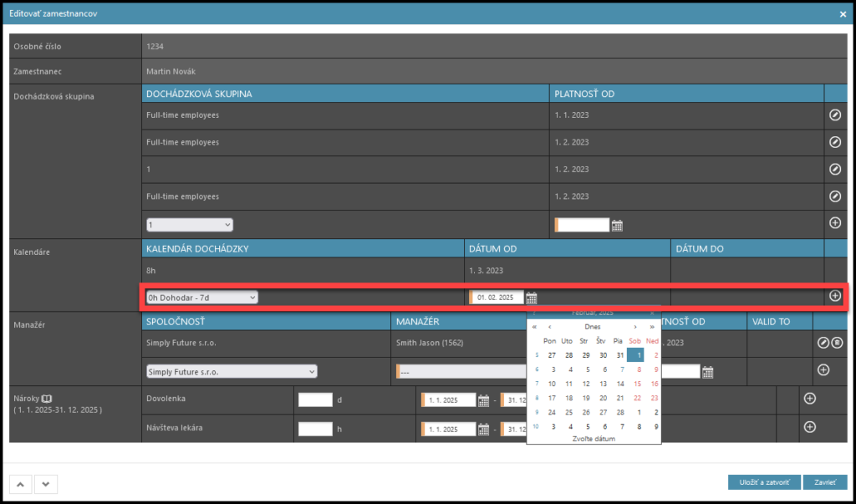Go to next month in date picker
856x504 pixels.
click(x=636, y=327)
